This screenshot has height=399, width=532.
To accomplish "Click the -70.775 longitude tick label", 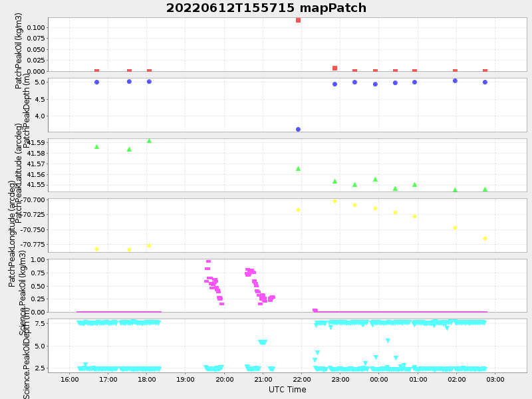I will (x=33, y=245).
